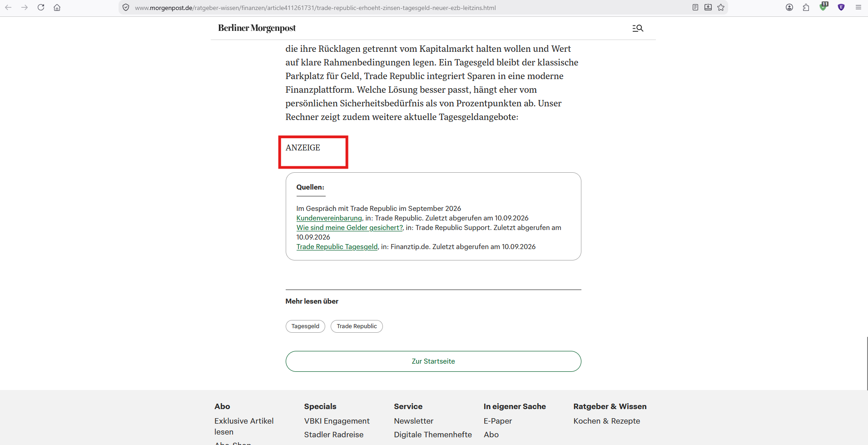Open the browser home page
The height and width of the screenshot is (445, 868).
click(57, 7)
